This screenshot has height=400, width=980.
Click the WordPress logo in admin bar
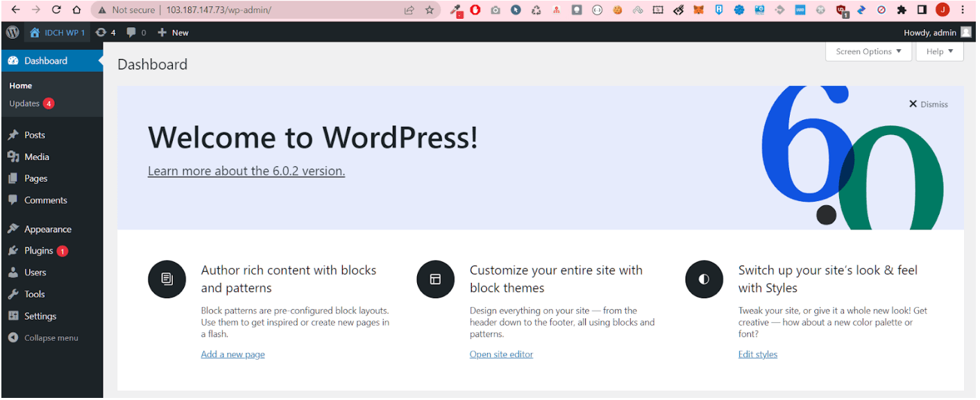click(12, 33)
